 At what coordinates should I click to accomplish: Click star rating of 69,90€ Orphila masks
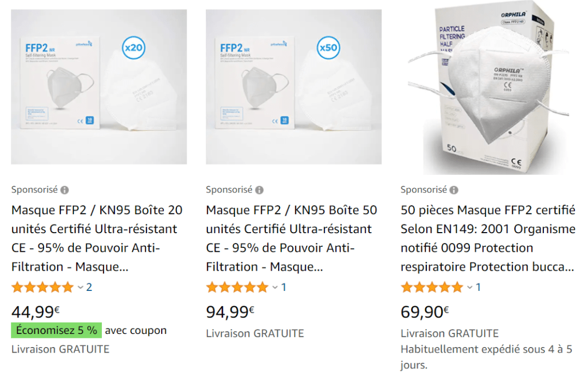tap(432, 287)
